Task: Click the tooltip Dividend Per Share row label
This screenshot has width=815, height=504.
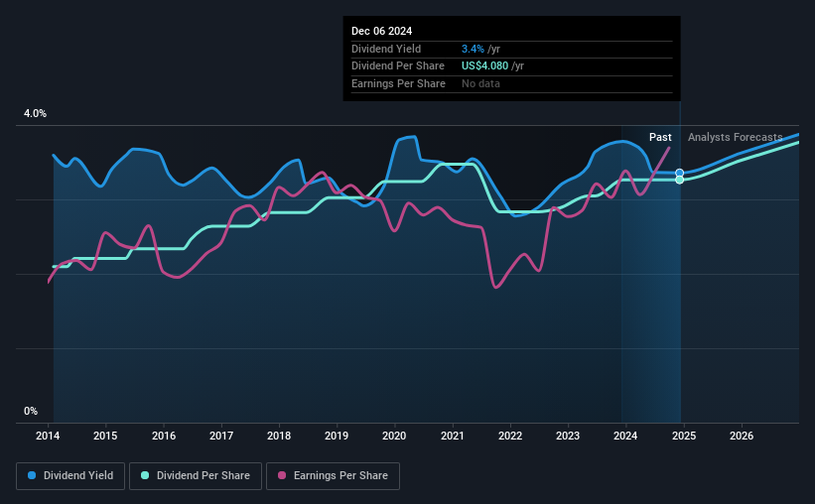Action: (398, 66)
